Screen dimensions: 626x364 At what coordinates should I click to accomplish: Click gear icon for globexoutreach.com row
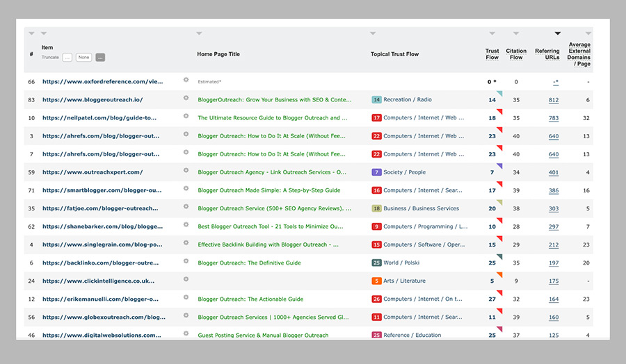tap(186, 315)
